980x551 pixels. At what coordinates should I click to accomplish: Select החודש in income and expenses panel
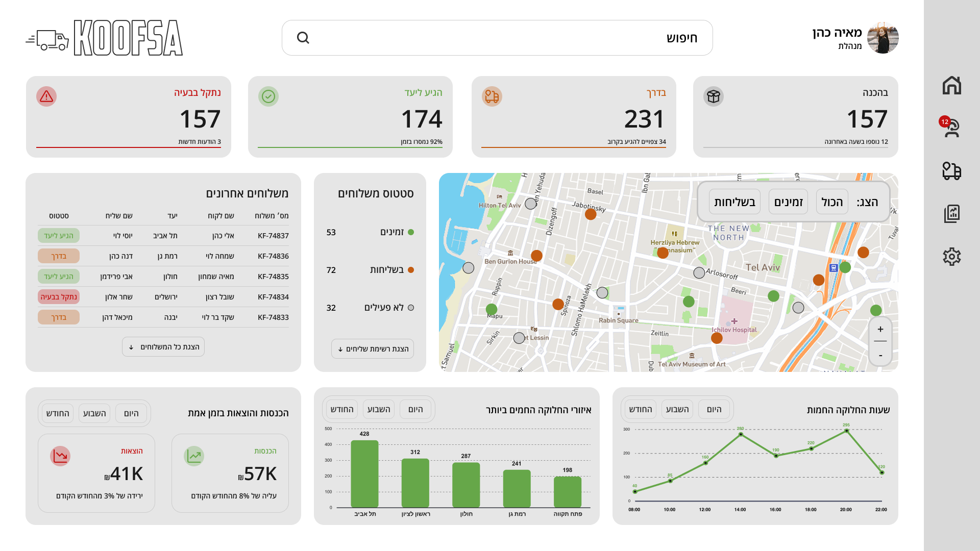pos(57,414)
